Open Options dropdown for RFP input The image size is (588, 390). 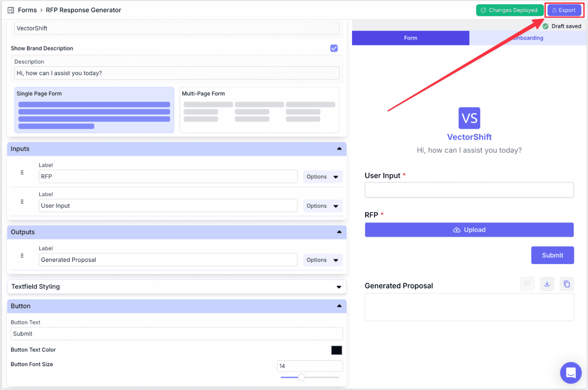point(323,177)
